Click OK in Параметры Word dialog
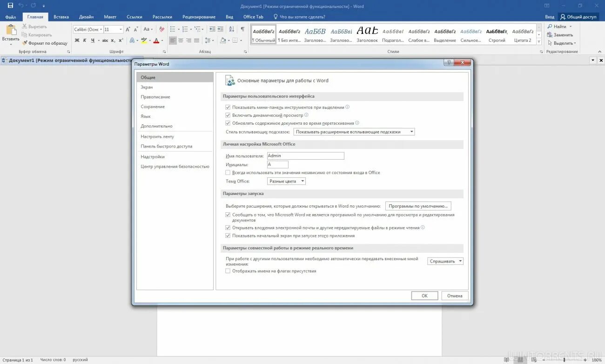 pos(424,296)
